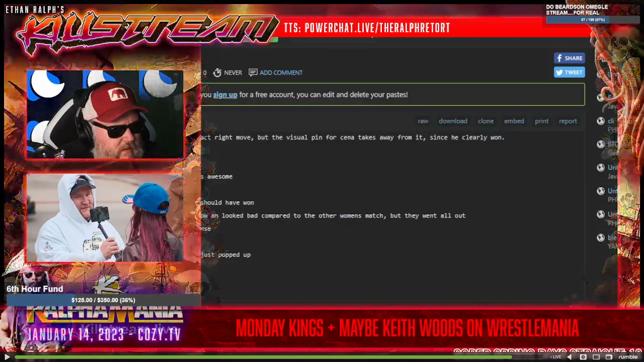Click the Facebook SHARE button
The height and width of the screenshot is (362, 644).
point(570,58)
